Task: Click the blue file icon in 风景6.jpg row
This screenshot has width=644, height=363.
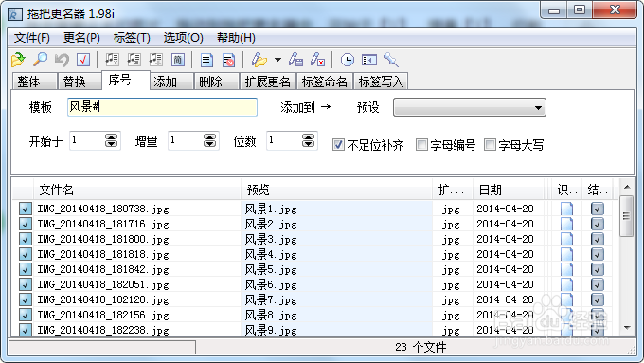Action: [566, 284]
